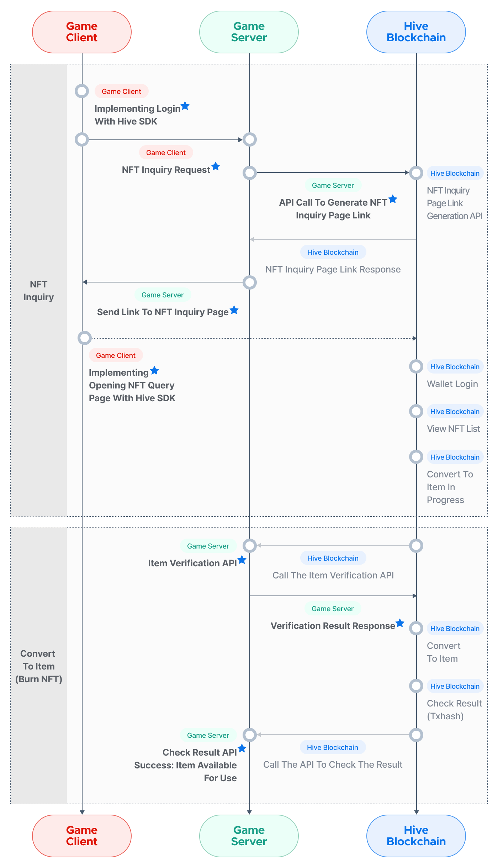Select the star after "API Call To Generate NFT"
The image size is (498, 868).
coord(393,199)
